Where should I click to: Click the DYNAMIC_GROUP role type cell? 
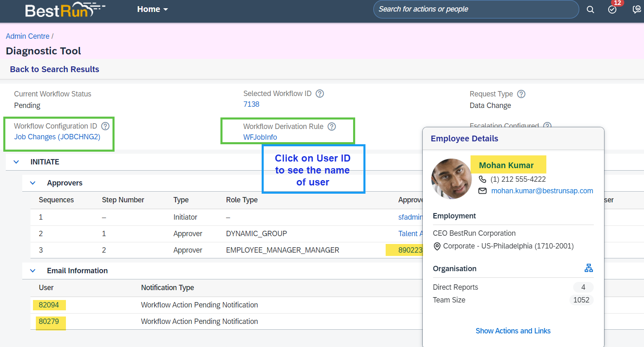point(256,234)
